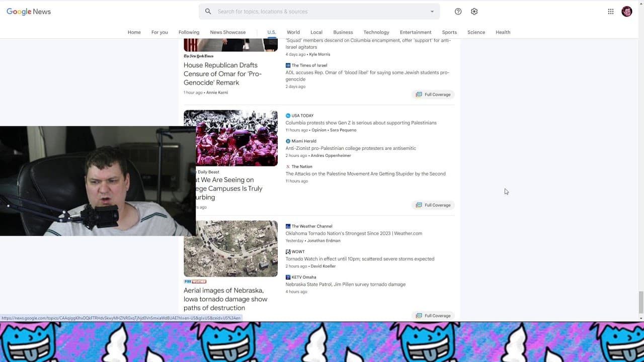Click the USA TODAY source icon
The height and width of the screenshot is (362, 644).
[x=288, y=116]
